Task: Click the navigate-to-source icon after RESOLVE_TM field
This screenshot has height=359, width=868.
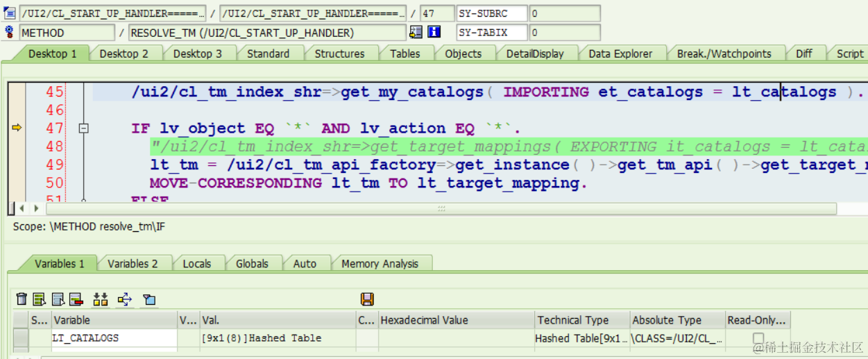Action: 416,32
